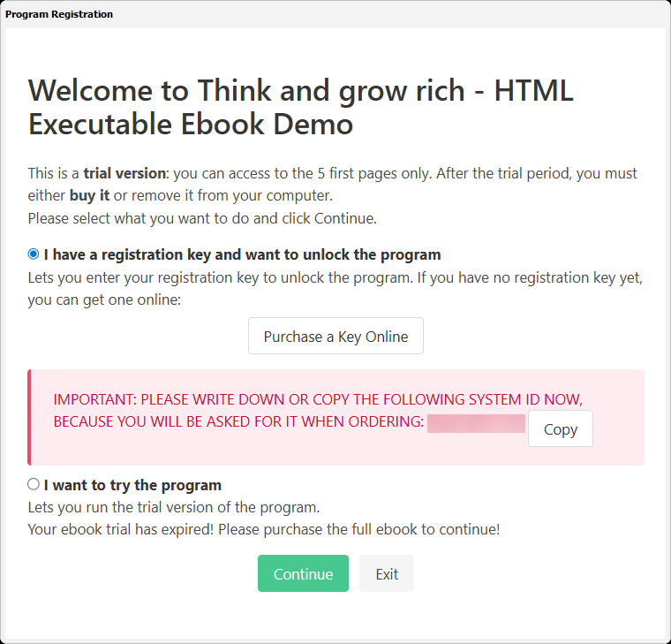Click the 'I want to try the program' label text
Image resolution: width=671 pixels, height=644 pixels.
tap(132, 485)
